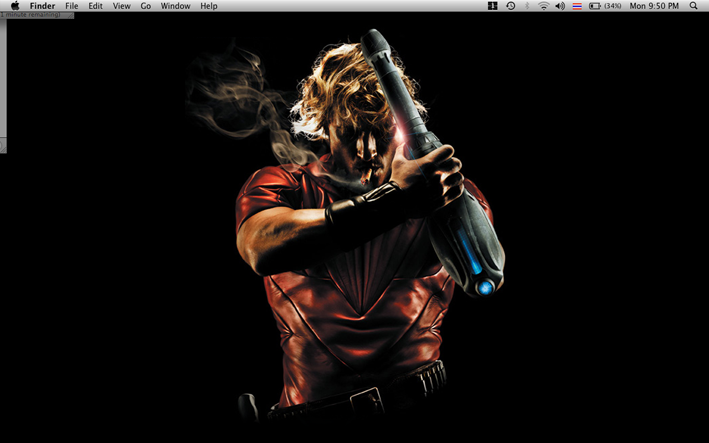Open the Thai flag input menu
The width and height of the screenshot is (709, 443).
click(577, 6)
